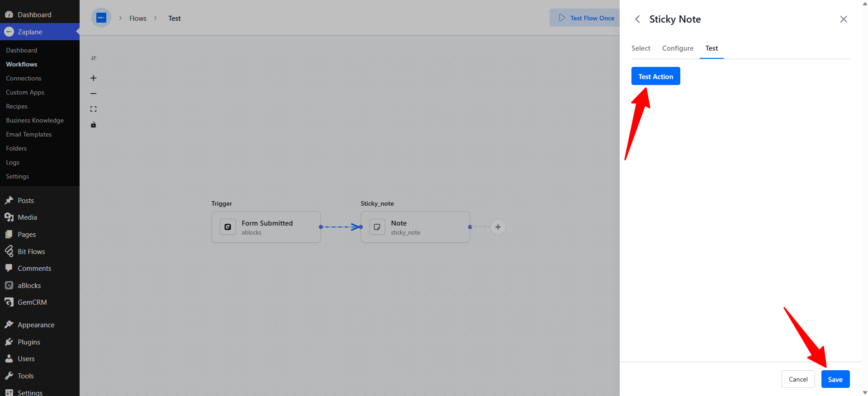Click the play icon on Test Flow Once

[x=562, y=18]
